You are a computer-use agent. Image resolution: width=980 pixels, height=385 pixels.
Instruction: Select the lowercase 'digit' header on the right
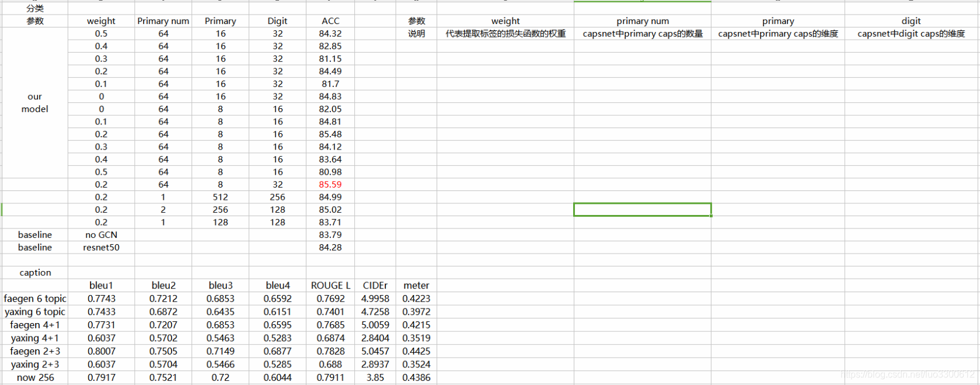911,21
